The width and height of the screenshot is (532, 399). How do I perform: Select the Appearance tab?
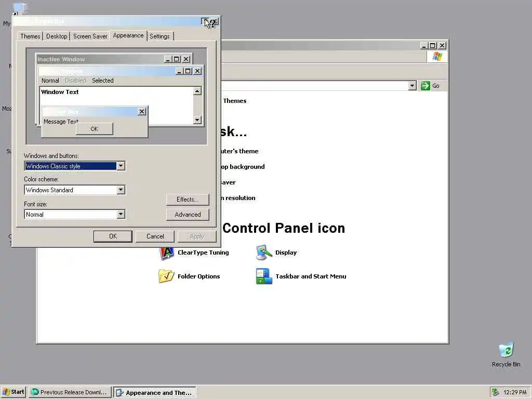click(x=128, y=36)
